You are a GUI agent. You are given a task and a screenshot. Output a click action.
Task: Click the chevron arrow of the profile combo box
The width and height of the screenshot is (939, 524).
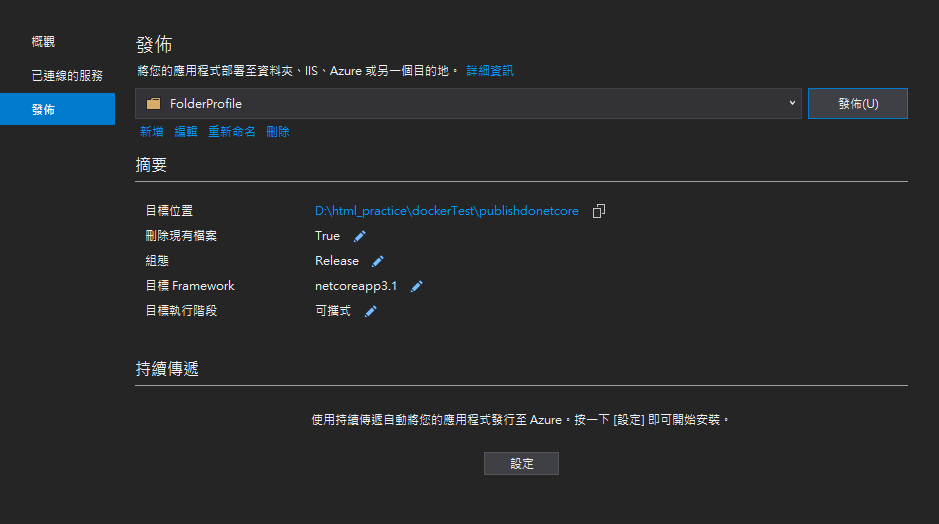[x=792, y=103]
